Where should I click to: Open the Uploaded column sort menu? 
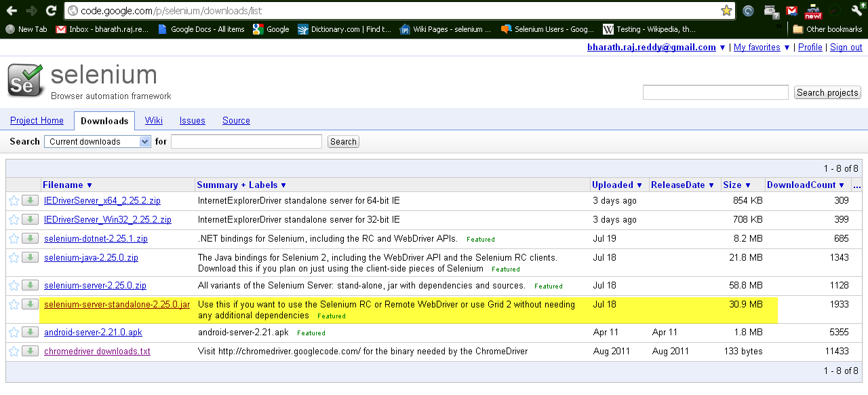[x=617, y=185]
